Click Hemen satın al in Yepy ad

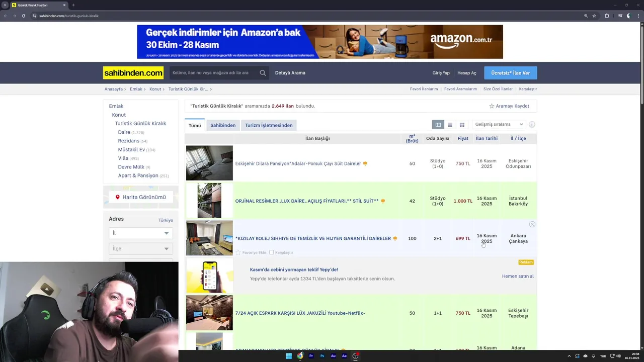(518, 277)
